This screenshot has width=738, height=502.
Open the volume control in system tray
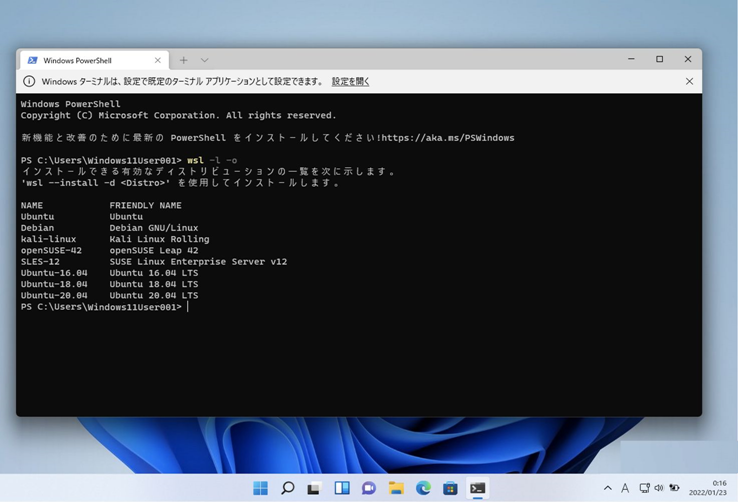click(x=659, y=488)
